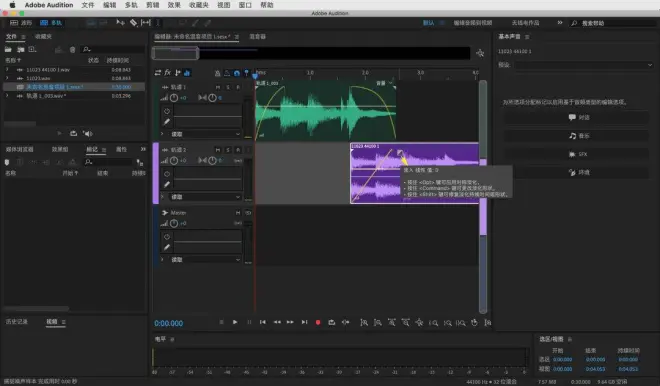The image size is (660, 386).
Task: Open the 帮助 menu in menu bar
Action: tap(267, 5)
